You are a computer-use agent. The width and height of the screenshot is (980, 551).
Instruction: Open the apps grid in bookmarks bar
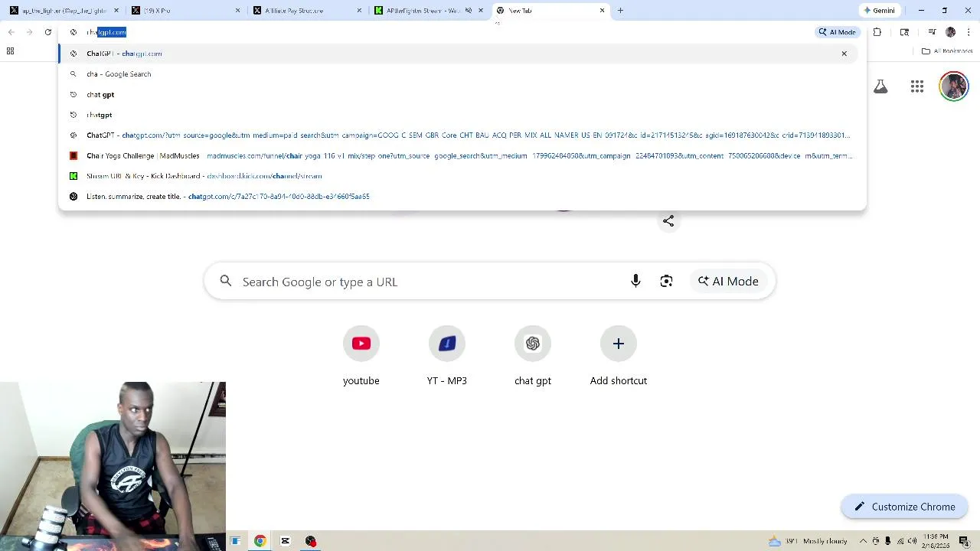click(x=11, y=51)
